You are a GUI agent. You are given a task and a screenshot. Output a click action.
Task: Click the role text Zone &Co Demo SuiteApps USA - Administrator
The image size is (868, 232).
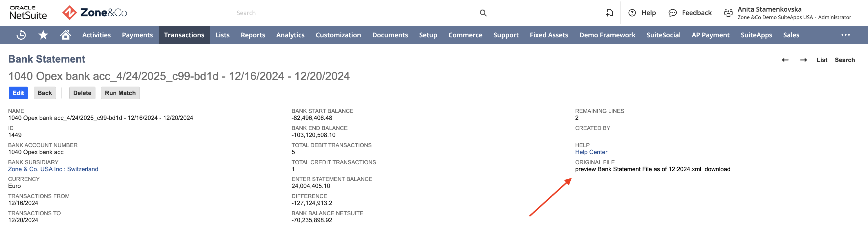794,17
